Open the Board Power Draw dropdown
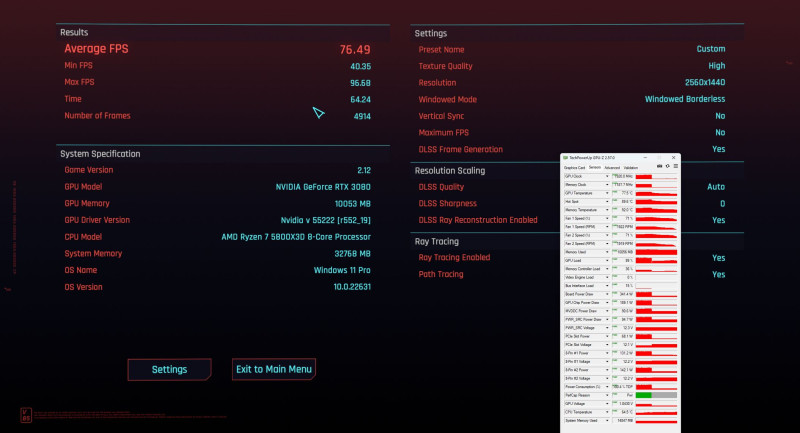 coord(607,294)
